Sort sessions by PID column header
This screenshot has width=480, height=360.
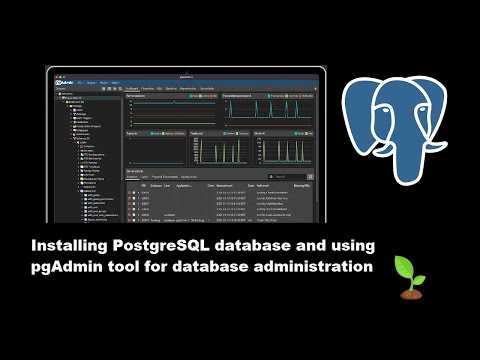[144, 186]
